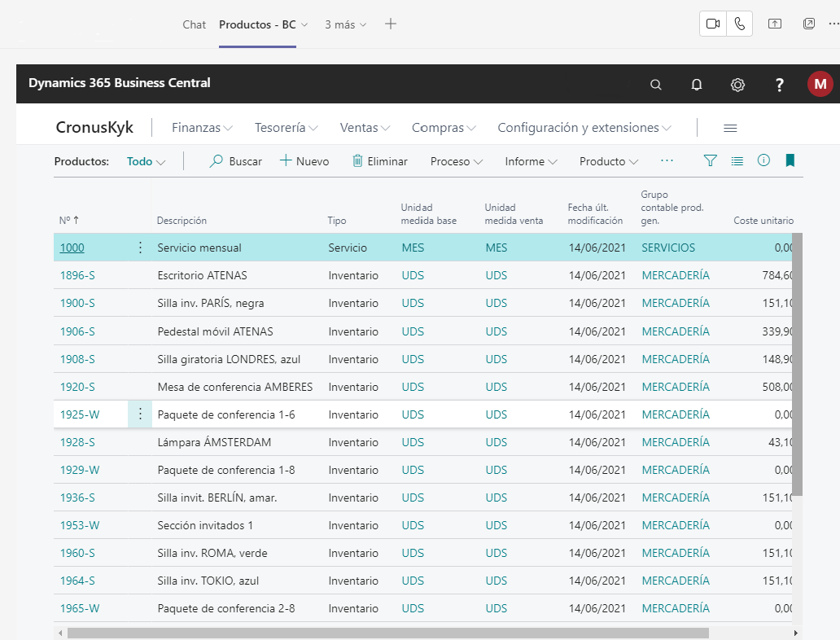Screen dimensions: 840x640
Task: Sort by Nº column header
Action: tap(69, 221)
